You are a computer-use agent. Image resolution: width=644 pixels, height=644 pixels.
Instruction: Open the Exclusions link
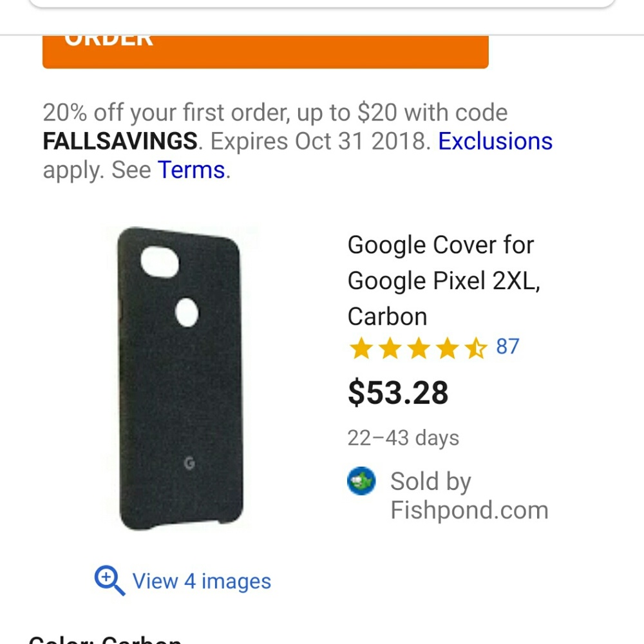tap(495, 141)
